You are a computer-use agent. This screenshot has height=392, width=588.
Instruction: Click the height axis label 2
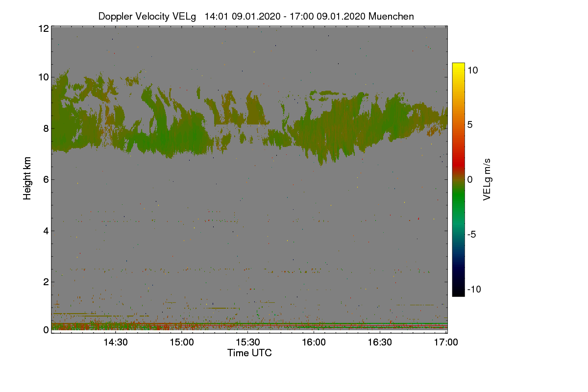click(46, 282)
